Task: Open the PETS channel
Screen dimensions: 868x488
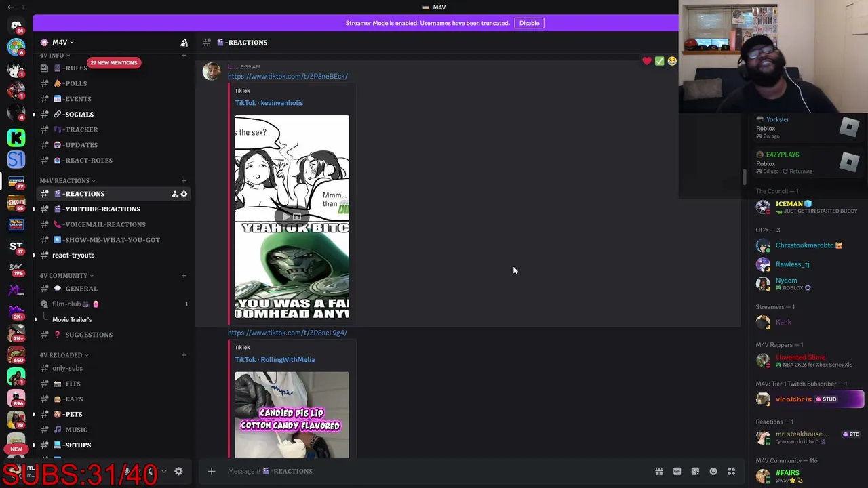Action: (x=113, y=414)
